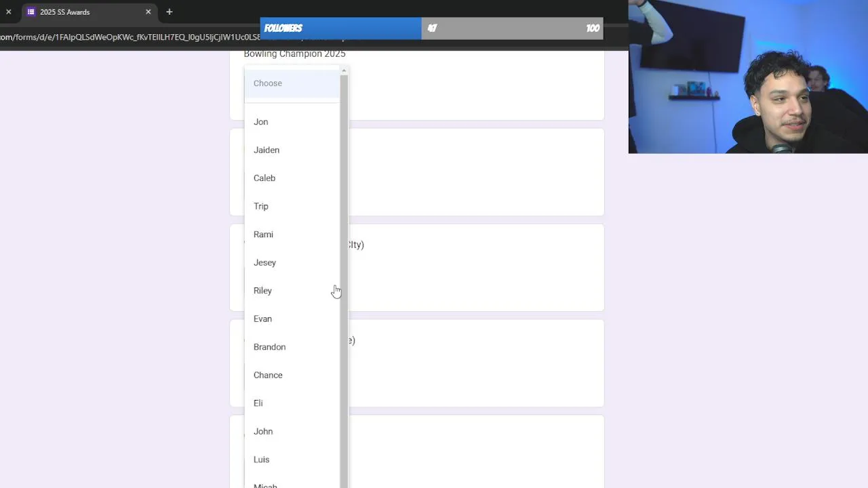Pick Trip from the options

292,206
